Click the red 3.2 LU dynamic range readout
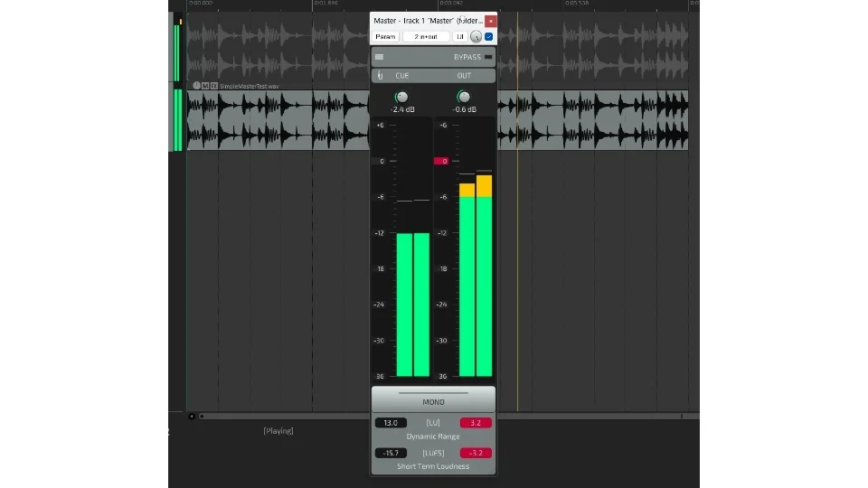 click(x=476, y=423)
